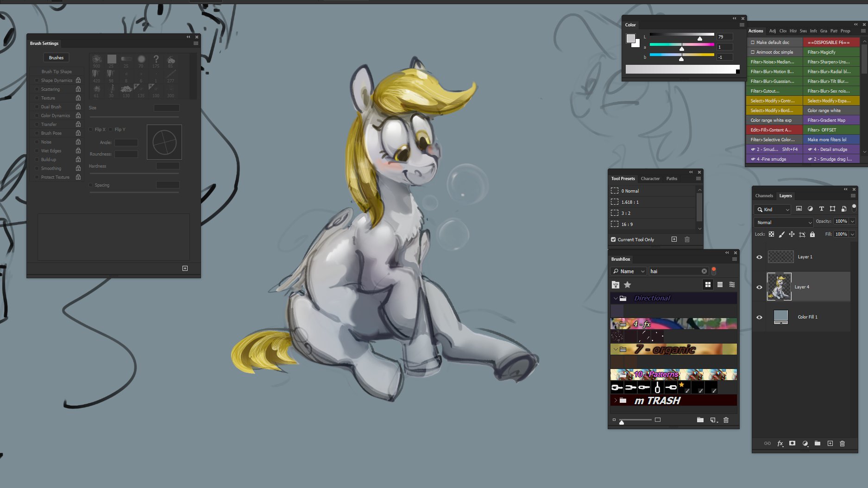Open the Prop tab

[845, 31]
